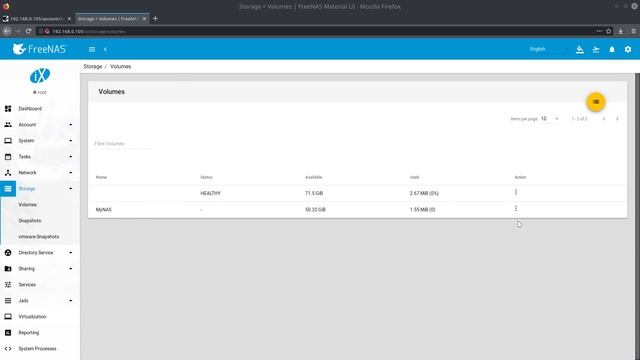Expand the Tasks sidebar menu
This screenshot has height=360, width=640.
pos(40,157)
